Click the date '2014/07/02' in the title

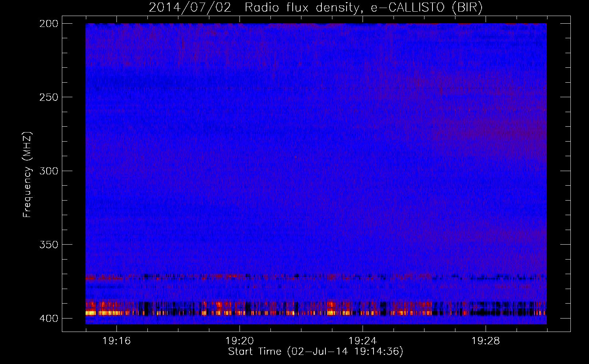point(190,8)
